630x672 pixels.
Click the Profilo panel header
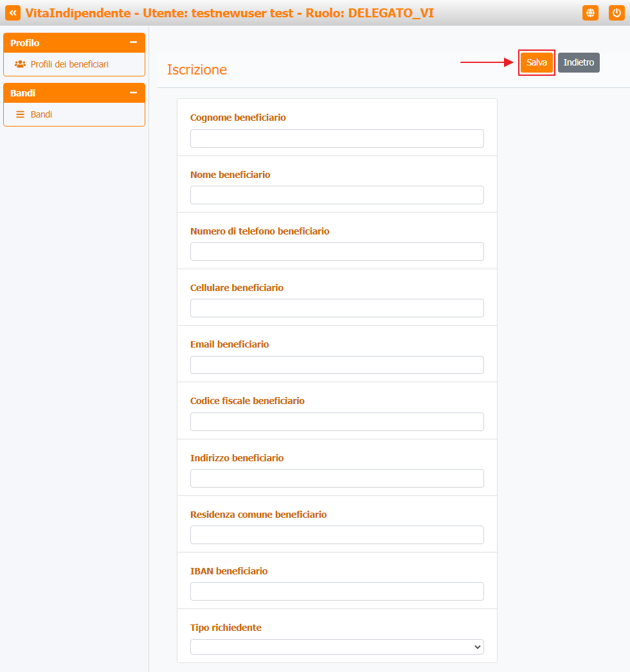[74, 43]
